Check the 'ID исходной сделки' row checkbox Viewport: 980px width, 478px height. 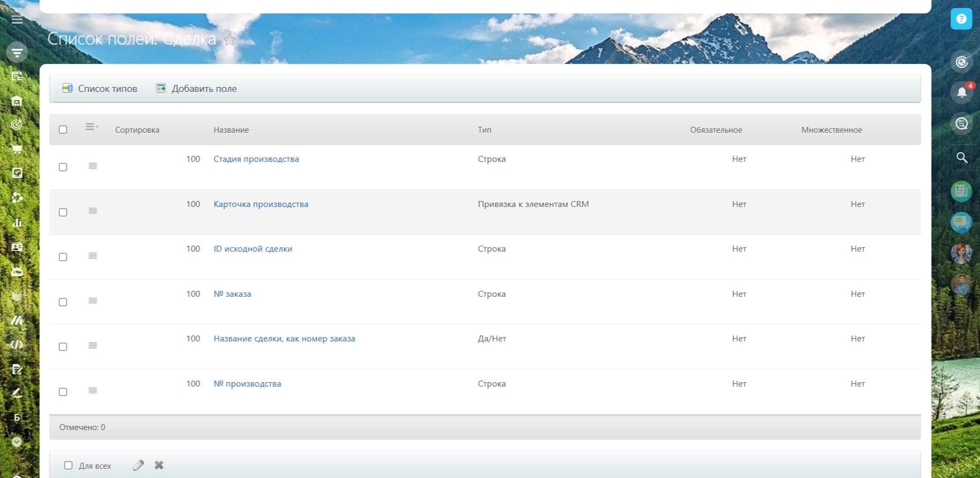coord(63,257)
